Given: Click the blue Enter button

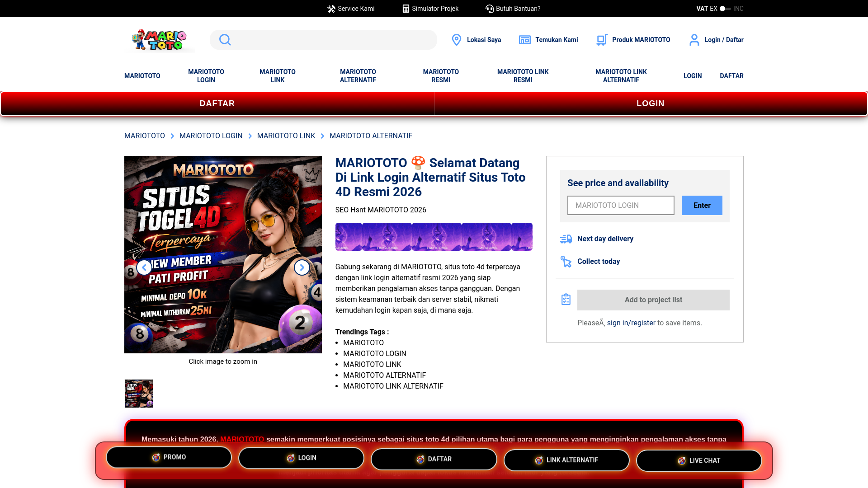Looking at the screenshot, I should pos(702,205).
